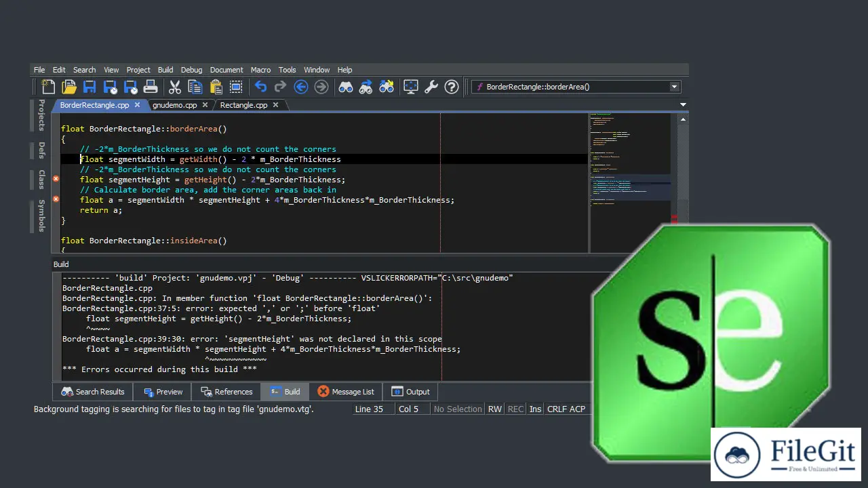Click the fullscreen monitor toolbar icon
Screen dimensions: 868x488
tap(411, 87)
